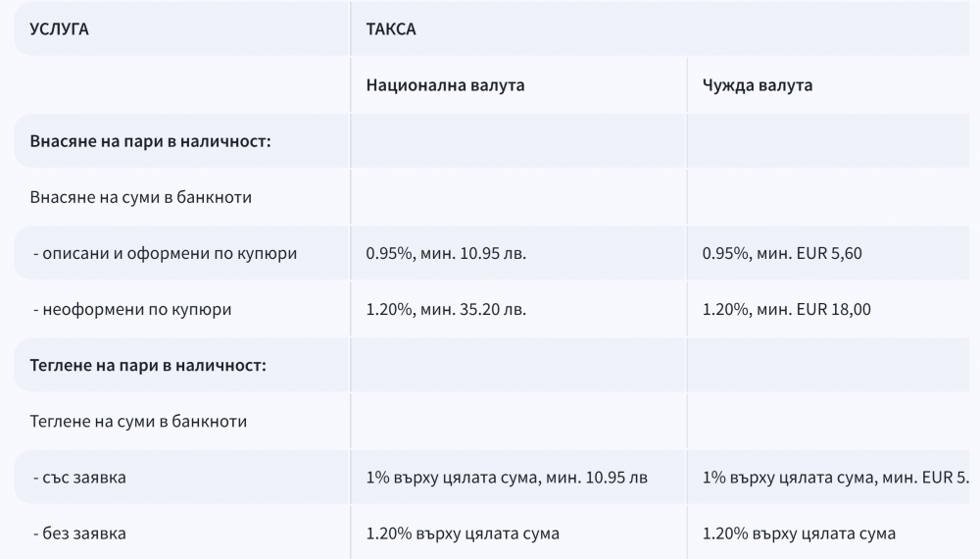
Task: Click the 1% върху цялата сума, мин. 10.95 лв cell
Action: [507, 477]
